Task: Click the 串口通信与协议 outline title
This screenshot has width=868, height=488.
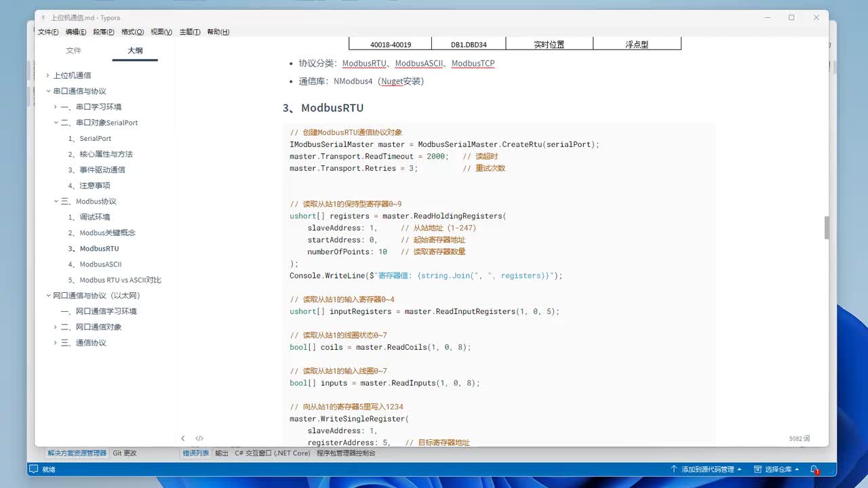Action: [79, 91]
